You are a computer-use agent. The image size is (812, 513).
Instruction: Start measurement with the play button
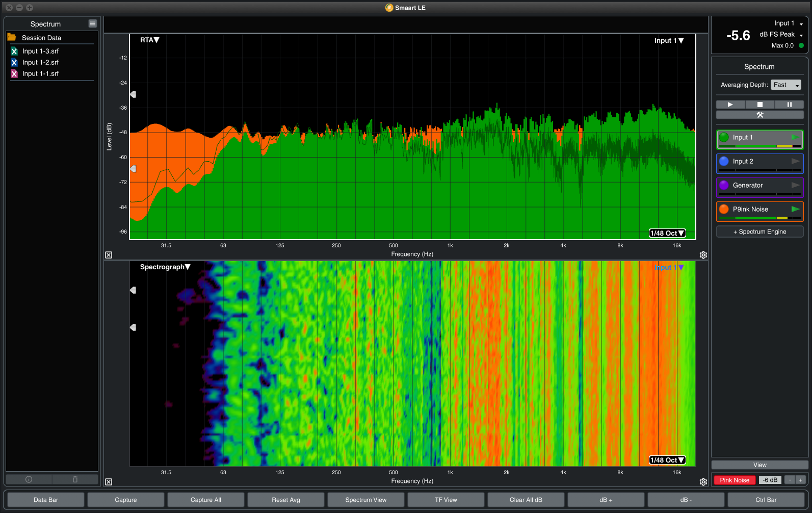click(730, 105)
